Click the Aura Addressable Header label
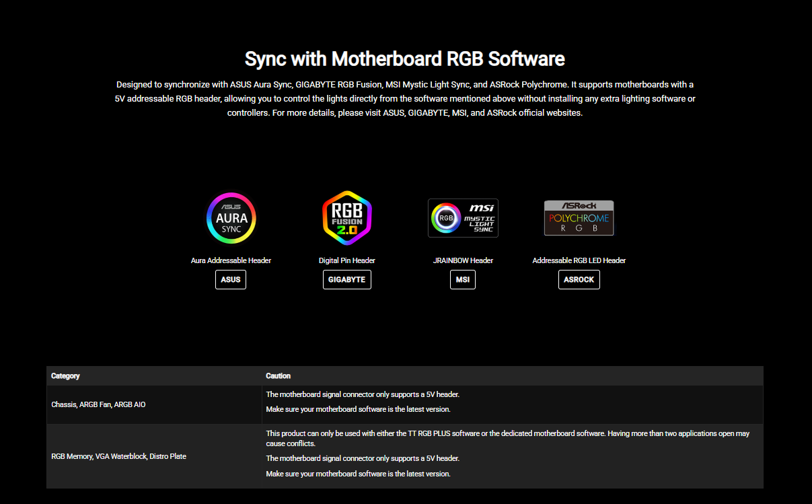This screenshot has width=812, height=504. pos(231,260)
